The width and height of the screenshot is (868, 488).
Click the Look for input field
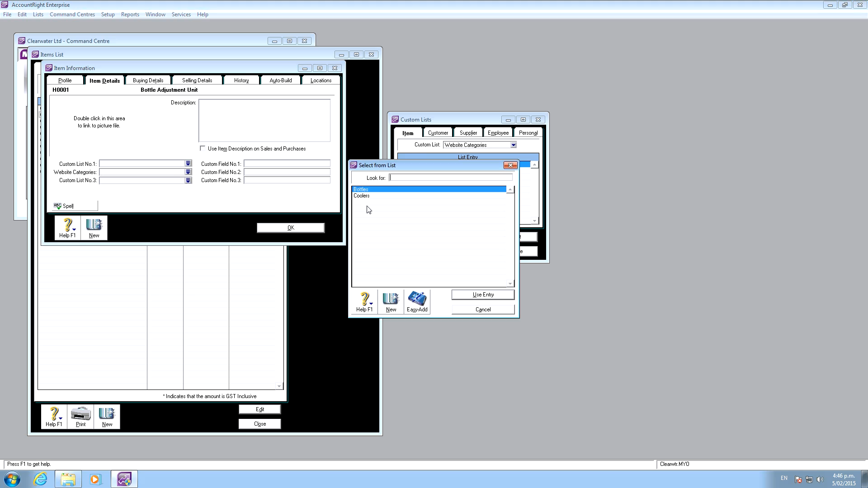(x=451, y=178)
